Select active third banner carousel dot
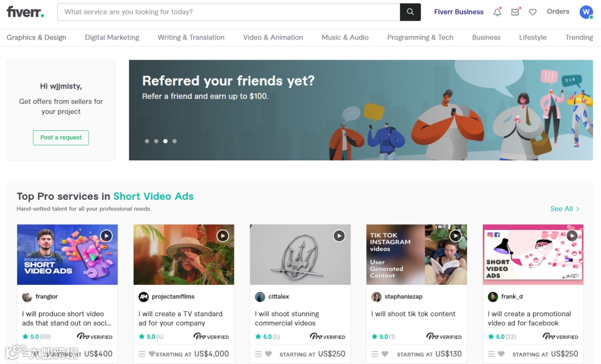The height and width of the screenshot is (364, 601). coord(165,141)
